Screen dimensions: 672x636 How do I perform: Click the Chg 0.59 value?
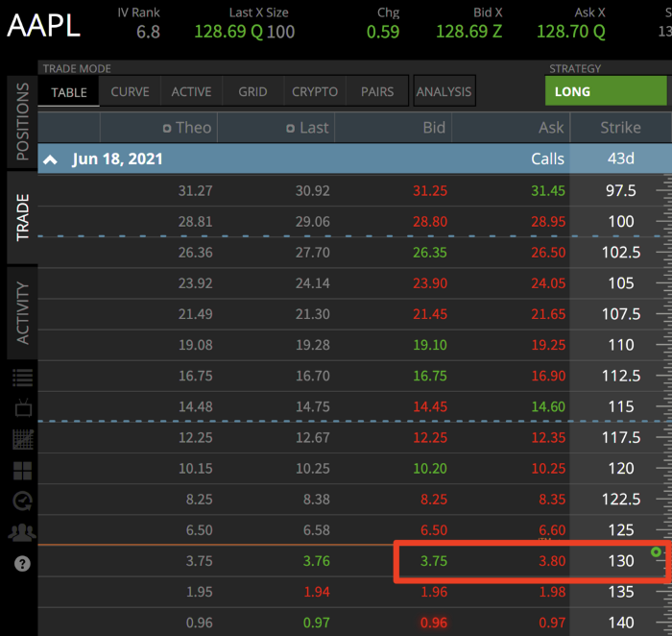[x=383, y=32]
